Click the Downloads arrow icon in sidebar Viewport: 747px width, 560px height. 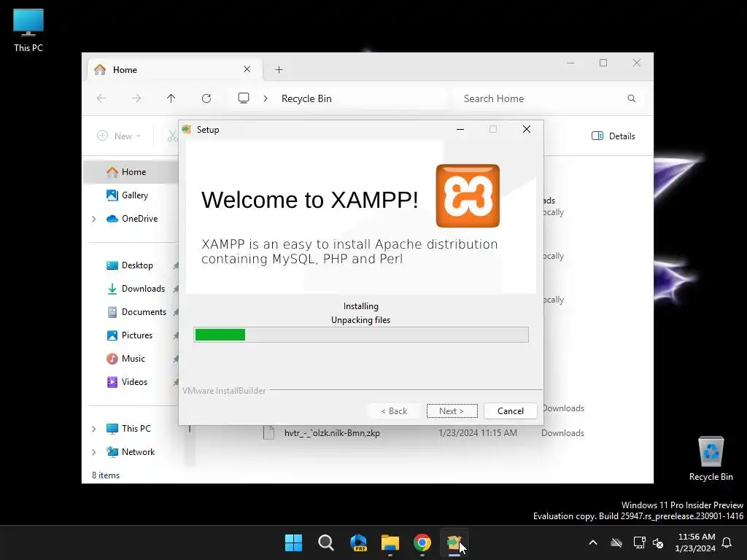click(x=112, y=289)
